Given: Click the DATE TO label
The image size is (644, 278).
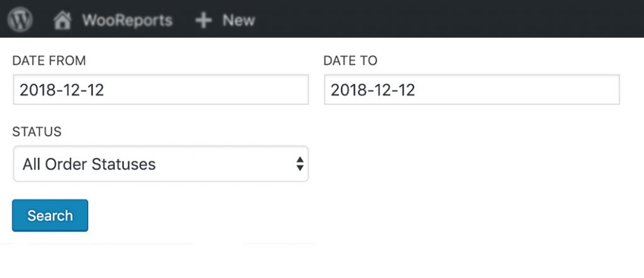Looking at the screenshot, I should click(x=350, y=61).
